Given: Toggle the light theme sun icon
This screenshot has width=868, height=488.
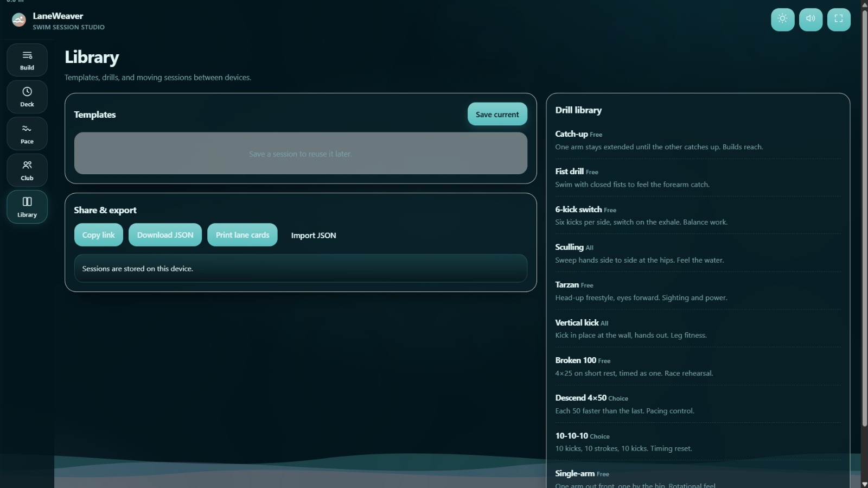Looking at the screenshot, I should 782,19.
